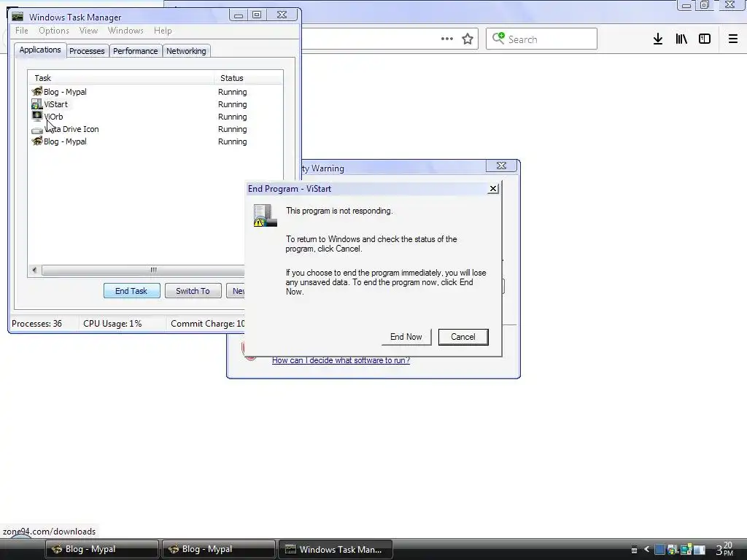Image resolution: width=747 pixels, height=560 pixels.
Task: Open the first Blog - Mypal taskbar button
Action: [102, 549]
